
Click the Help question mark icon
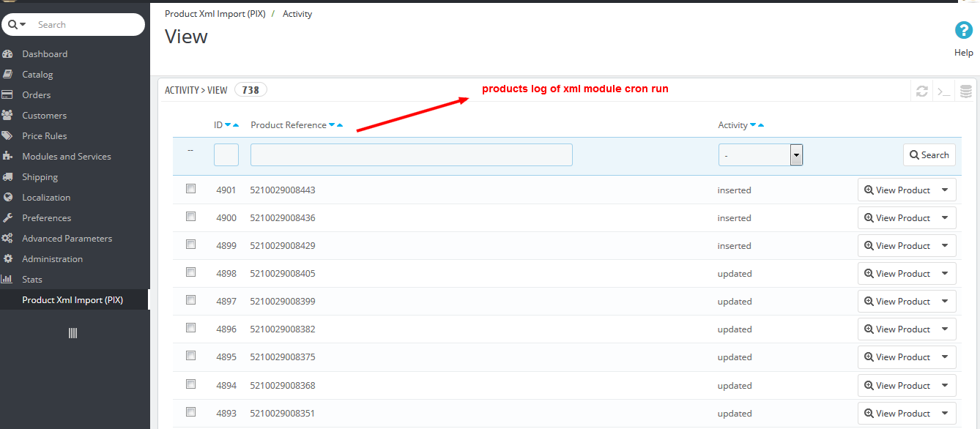963,31
